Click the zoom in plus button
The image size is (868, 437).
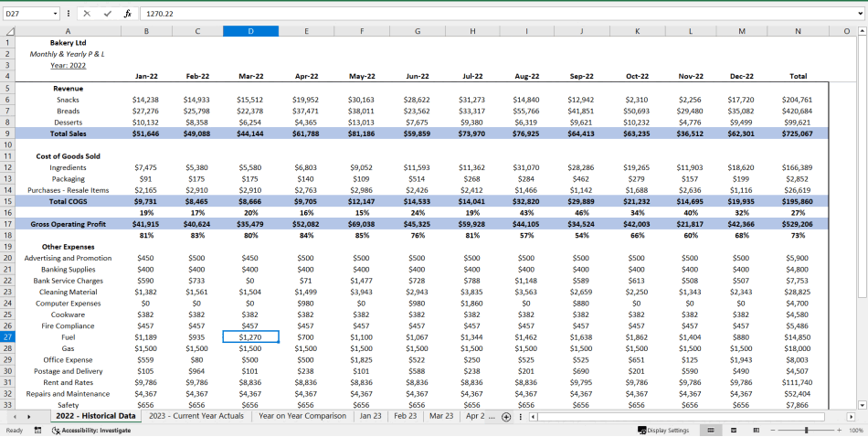pyautogui.click(x=839, y=431)
